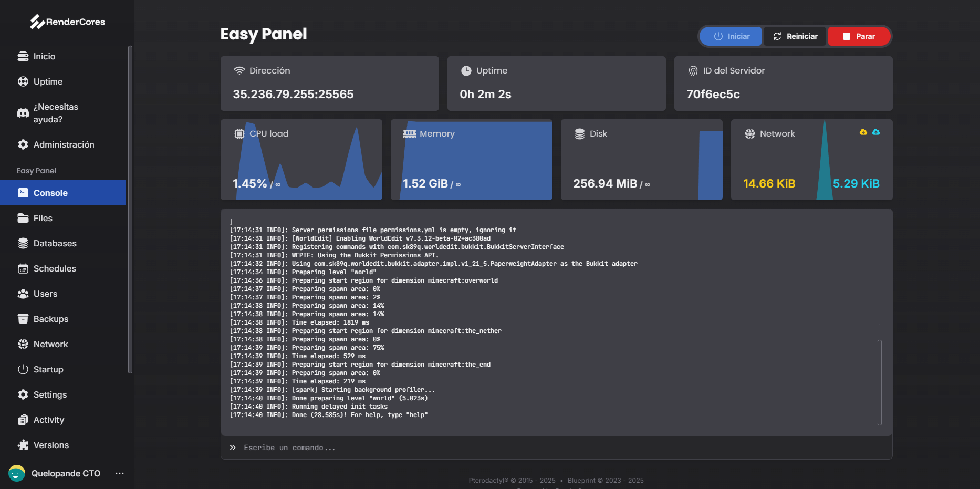The height and width of the screenshot is (489, 980).
Task: Stop the server with Parar button
Action: click(x=859, y=36)
